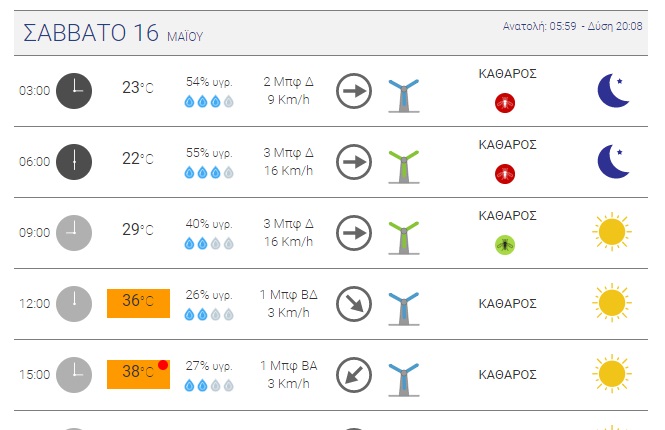The height and width of the screenshot is (430, 665).
Task: Click the crescent moon icon at 06:00
Action: pyautogui.click(x=613, y=162)
